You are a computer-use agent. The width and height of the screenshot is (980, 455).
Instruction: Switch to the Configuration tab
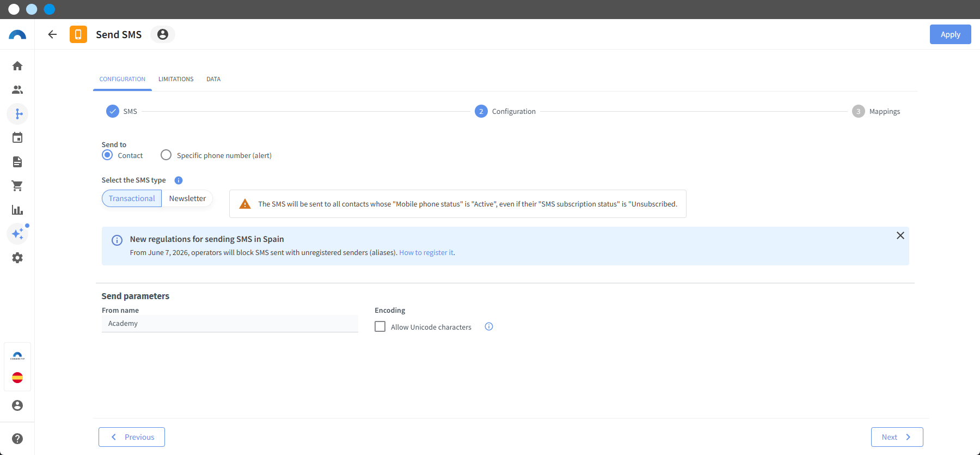(122, 79)
